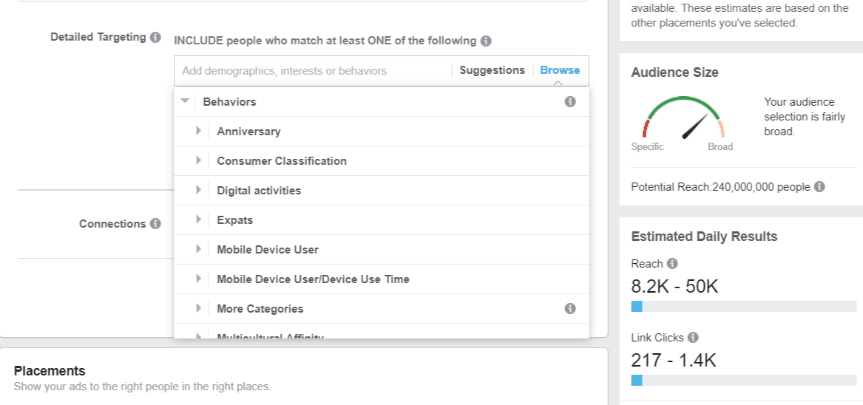Open the Suggestions tab
The height and width of the screenshot is (405, 863).
tap(492, 70)
